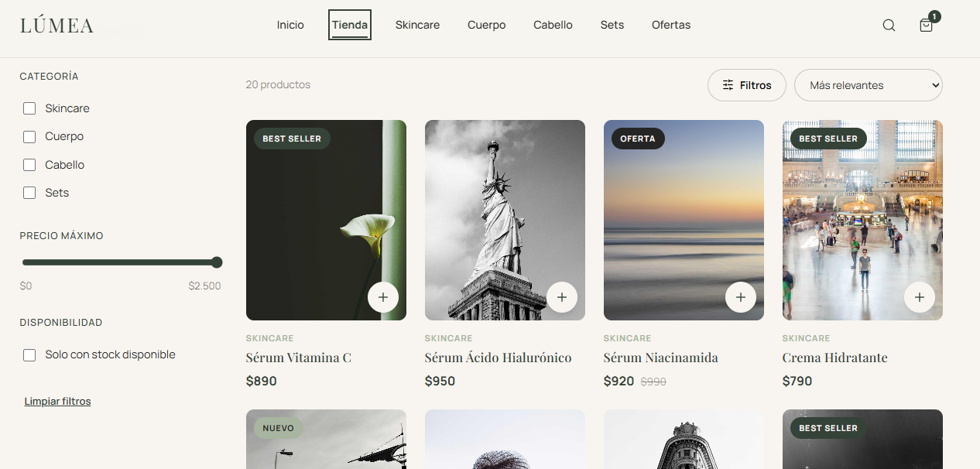
Task: Check the Cuerpo category checkbox
Action: pos(29,137)
